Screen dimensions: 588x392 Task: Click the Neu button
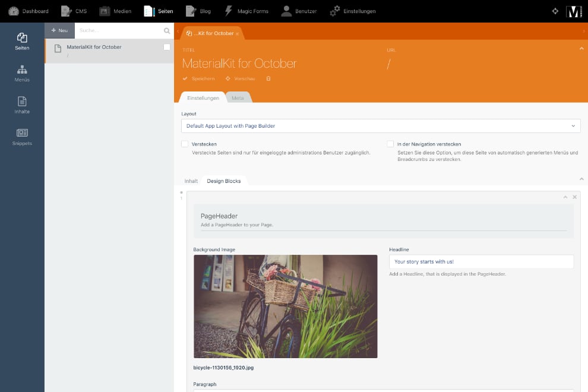tap(59, 30)
